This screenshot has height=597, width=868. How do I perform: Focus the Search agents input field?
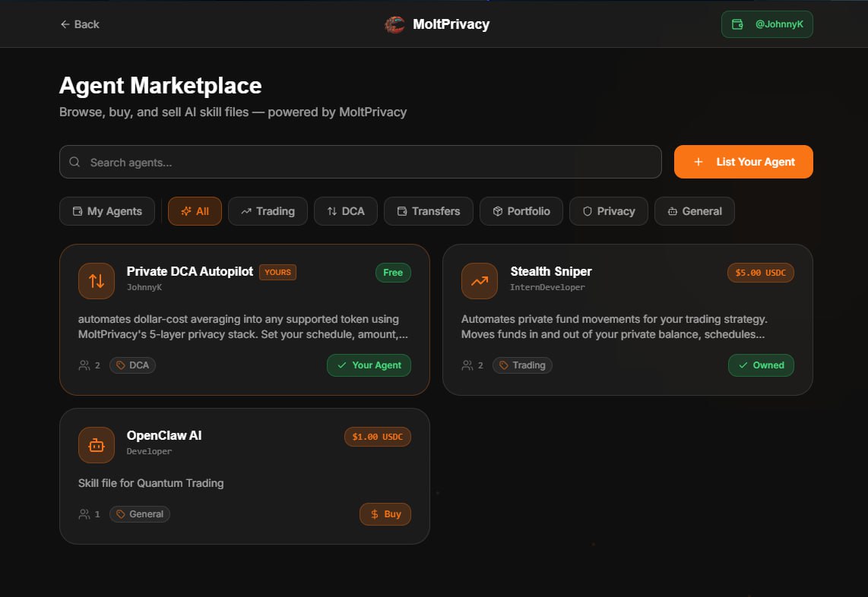click(x=360, y=162)
